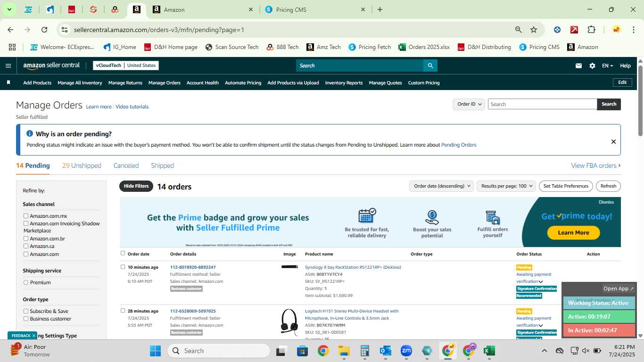
Task: Click the browser zoom magnifier icon
Action: click(519, 30)
